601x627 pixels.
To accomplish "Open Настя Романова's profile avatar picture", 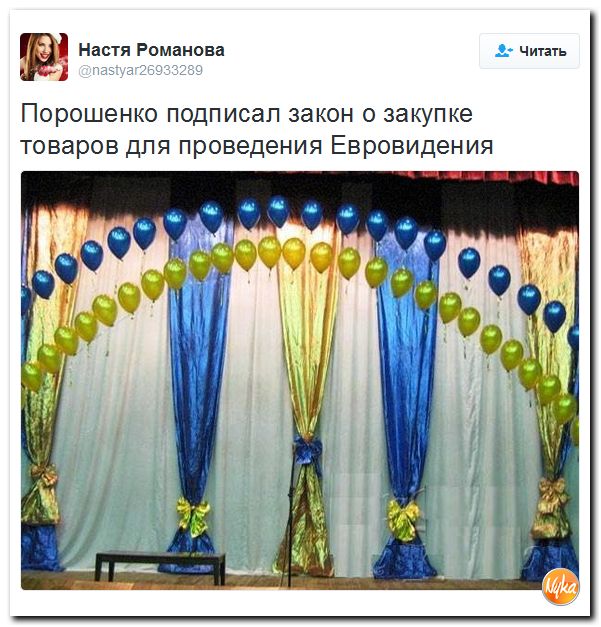I will [44, 57].
